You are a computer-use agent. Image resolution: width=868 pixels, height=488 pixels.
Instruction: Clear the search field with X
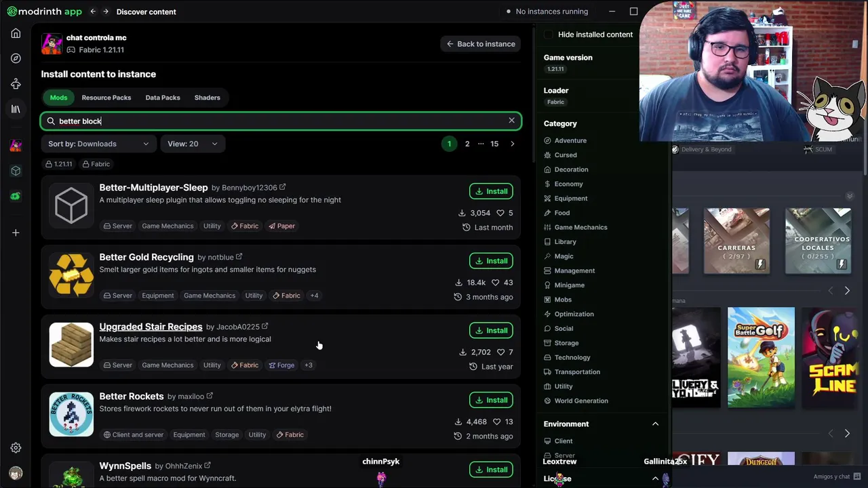(x=512, y=121)
